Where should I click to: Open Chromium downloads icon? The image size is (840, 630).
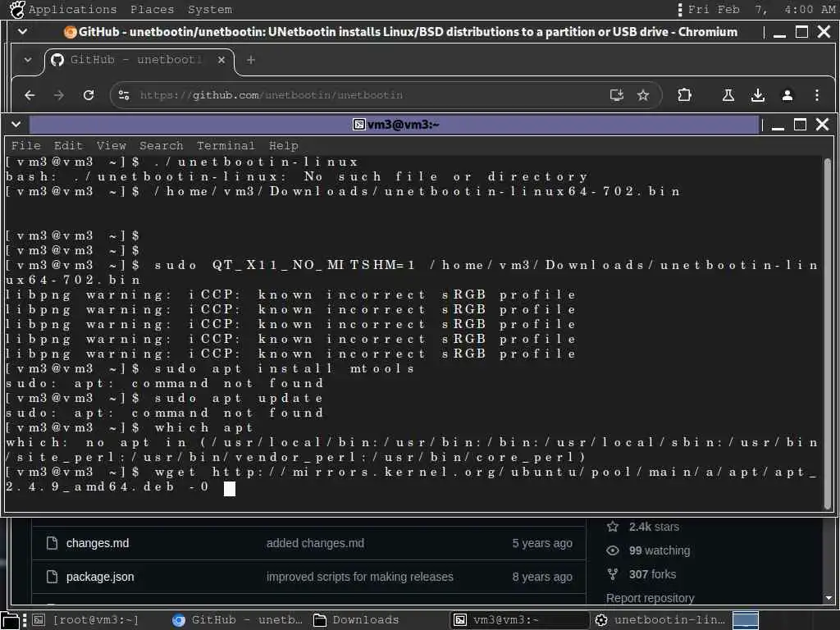pos(757,95)
